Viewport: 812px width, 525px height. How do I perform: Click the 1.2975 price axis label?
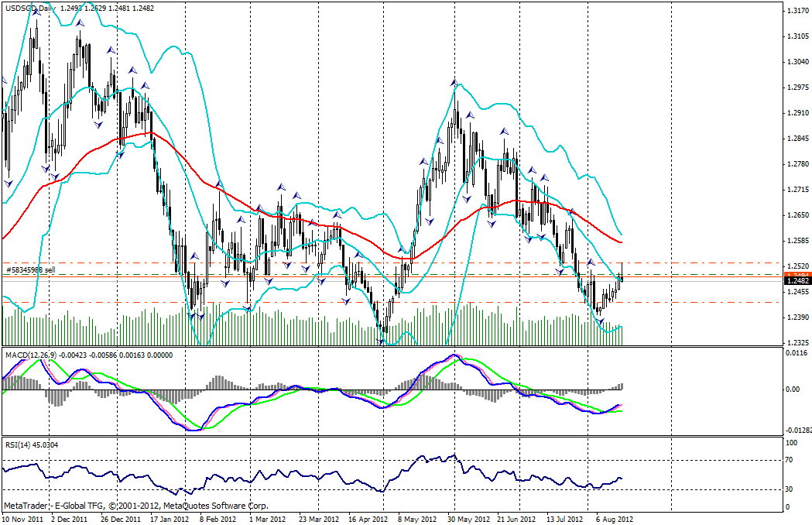tap(797, 87)
